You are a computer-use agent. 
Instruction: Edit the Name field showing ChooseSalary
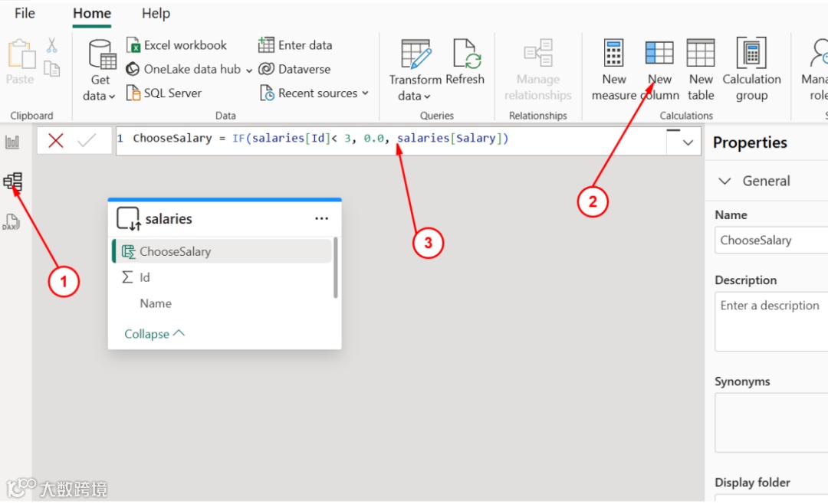click(771, 240)
